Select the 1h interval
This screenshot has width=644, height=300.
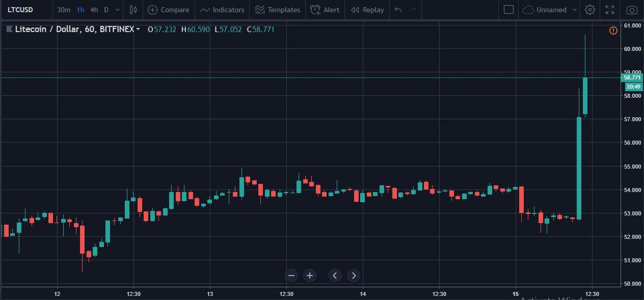pos(81,10)
